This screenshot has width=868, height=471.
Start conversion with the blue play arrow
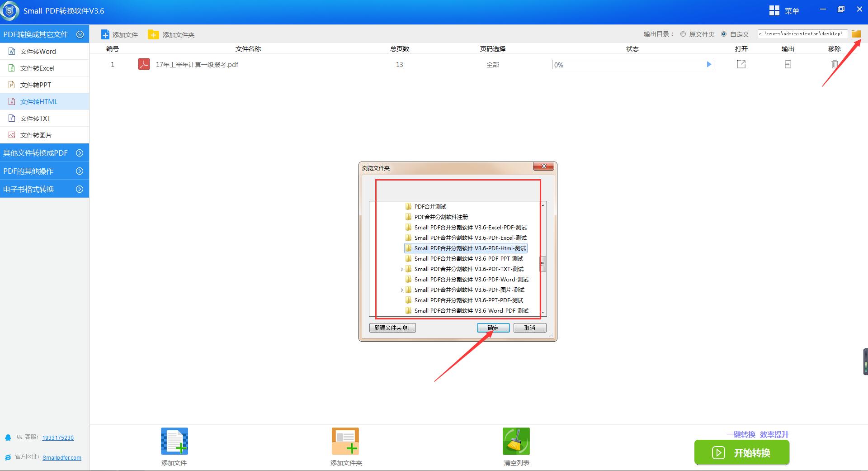tap(709, 65)
